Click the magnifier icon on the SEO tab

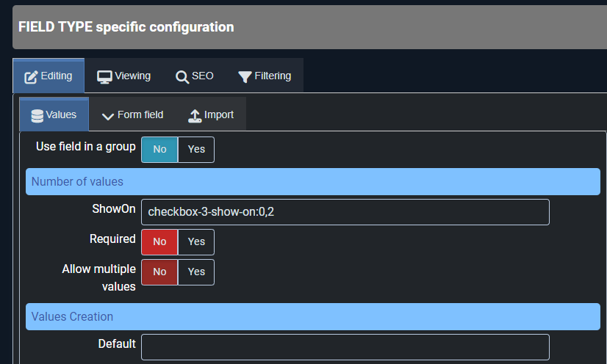182,76
